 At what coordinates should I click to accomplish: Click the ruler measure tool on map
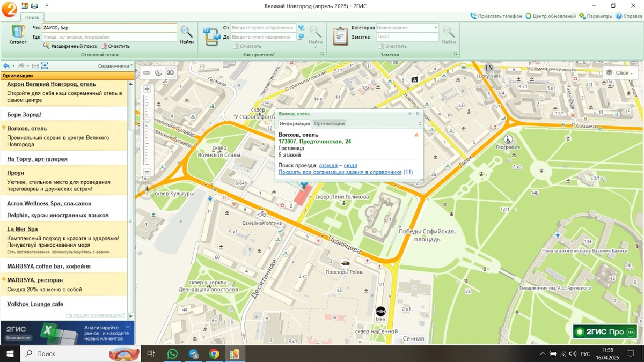tap(147, 72)
